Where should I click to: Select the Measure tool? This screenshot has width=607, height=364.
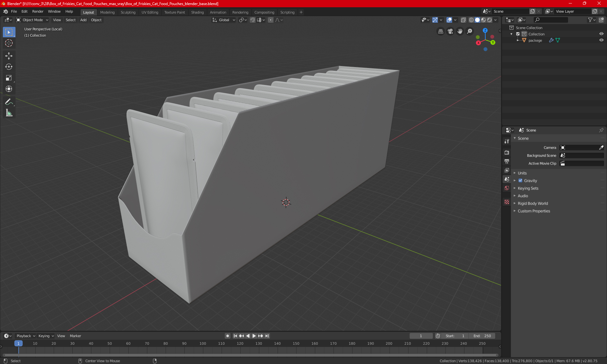[x=9, y=113]
